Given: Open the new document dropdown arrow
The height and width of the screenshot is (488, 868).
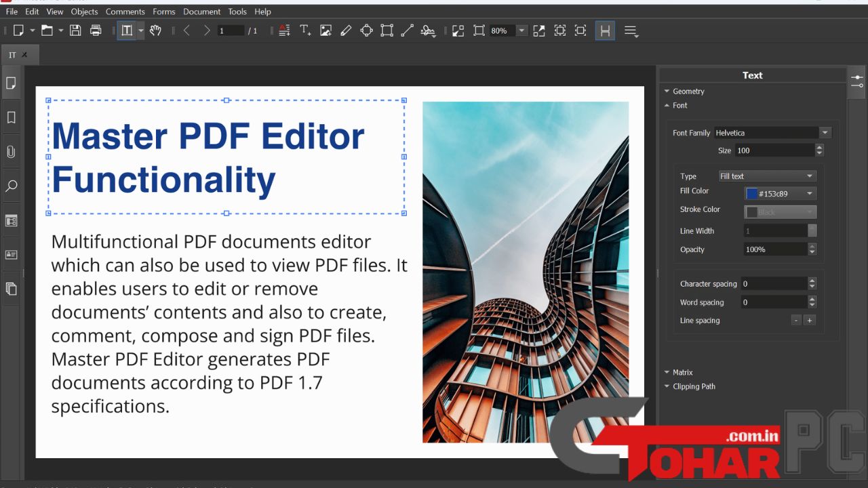Looking at the screenshot, I should (x=32, y=30).
